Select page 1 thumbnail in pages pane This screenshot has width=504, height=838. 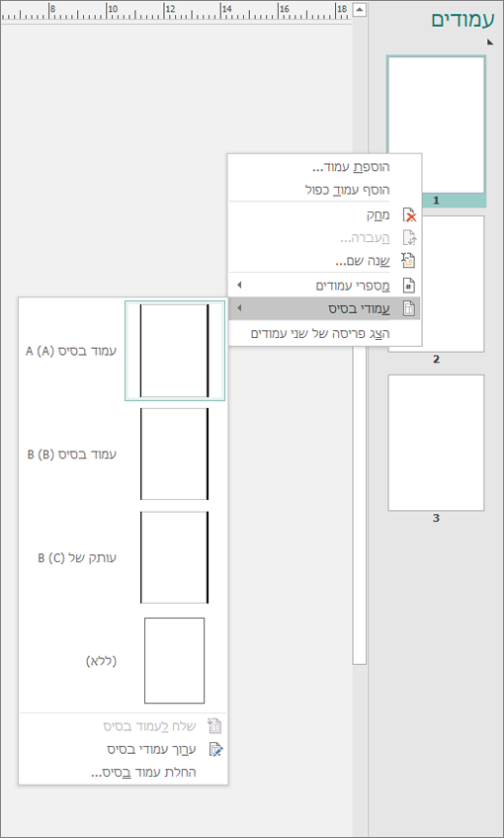point(436,125)
